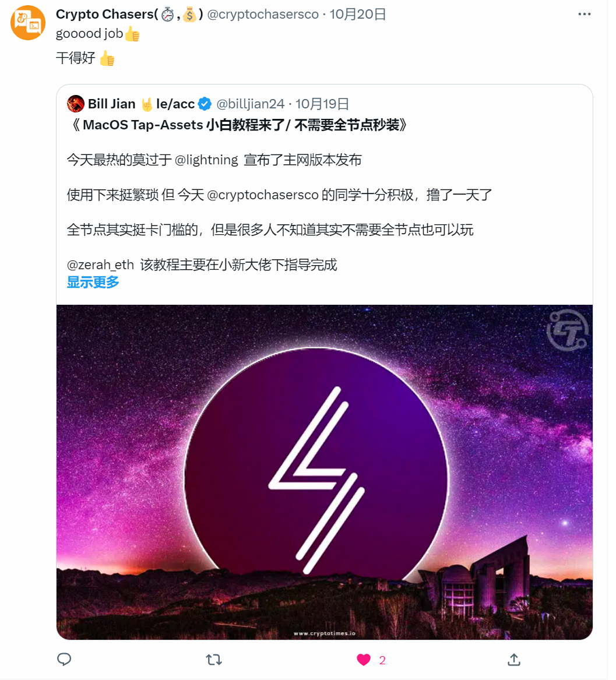Open the Crypto Chasers profile avatar
Screen dimensions: 616x680
coord(28,23)
